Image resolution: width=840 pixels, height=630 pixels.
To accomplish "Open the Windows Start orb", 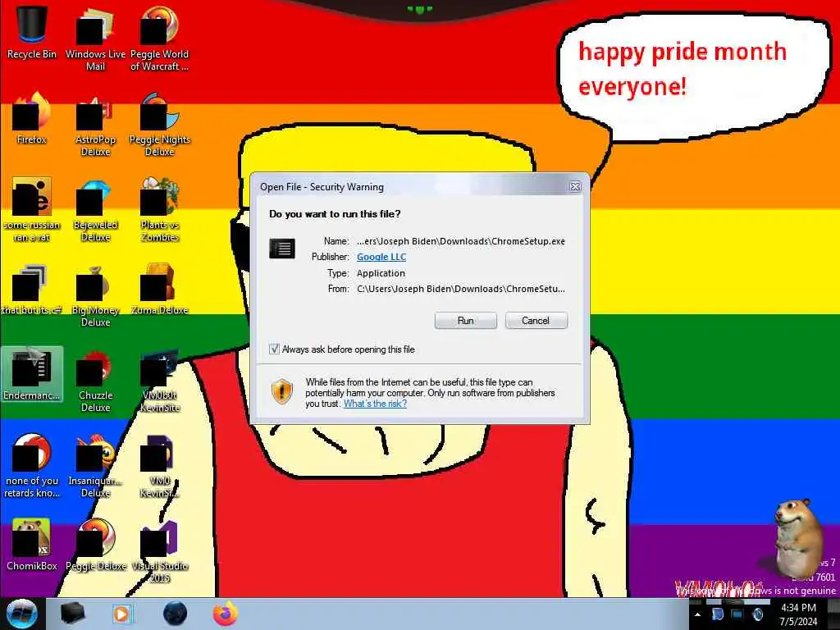I will pyautogui.click(x=21, y=614).
